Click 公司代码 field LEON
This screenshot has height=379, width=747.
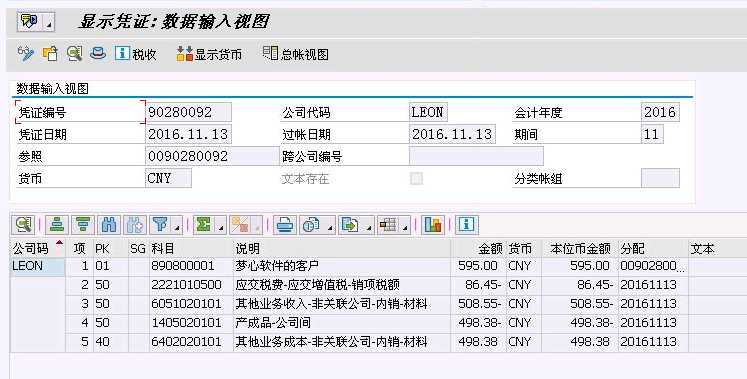[428, 112]
